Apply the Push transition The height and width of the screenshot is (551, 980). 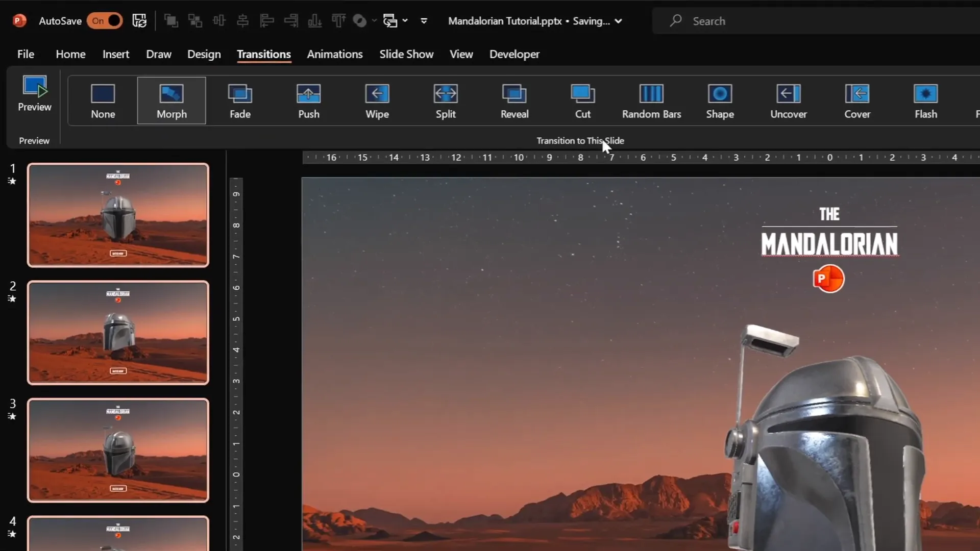tap(309, 101)
